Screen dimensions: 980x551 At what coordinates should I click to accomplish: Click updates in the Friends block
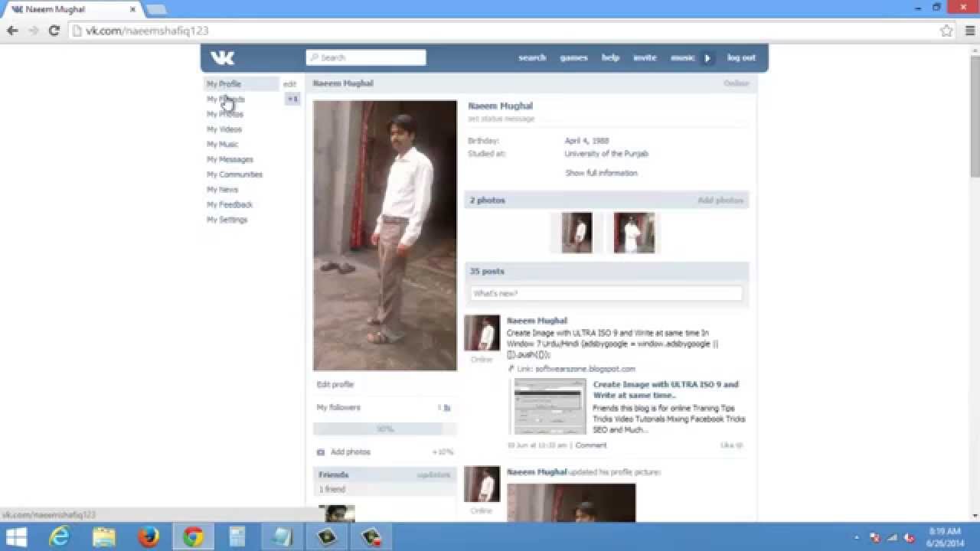pyautogui.click(x=433, y=475)
